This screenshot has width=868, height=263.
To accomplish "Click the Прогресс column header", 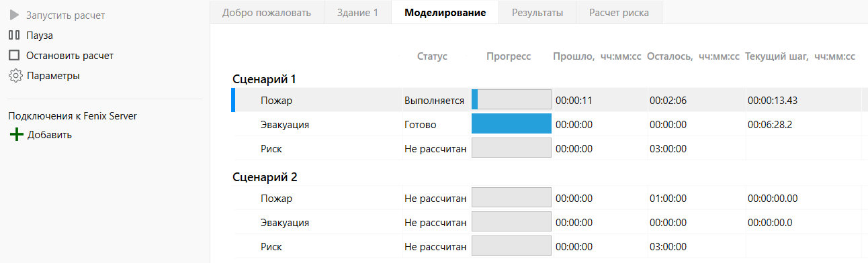I will 509,56.
